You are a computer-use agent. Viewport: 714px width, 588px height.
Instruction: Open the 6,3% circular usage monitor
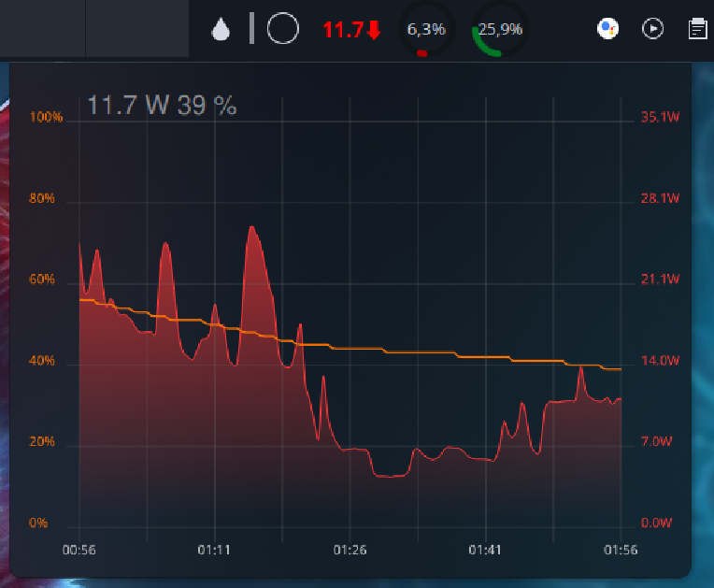coord(426,30)
